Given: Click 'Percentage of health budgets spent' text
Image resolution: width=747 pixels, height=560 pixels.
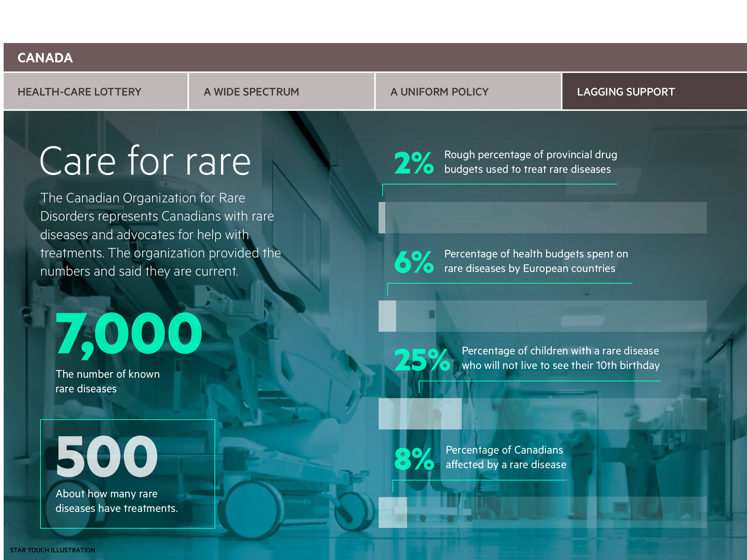Looking at the screenshot, I should [x=536, y=261].
